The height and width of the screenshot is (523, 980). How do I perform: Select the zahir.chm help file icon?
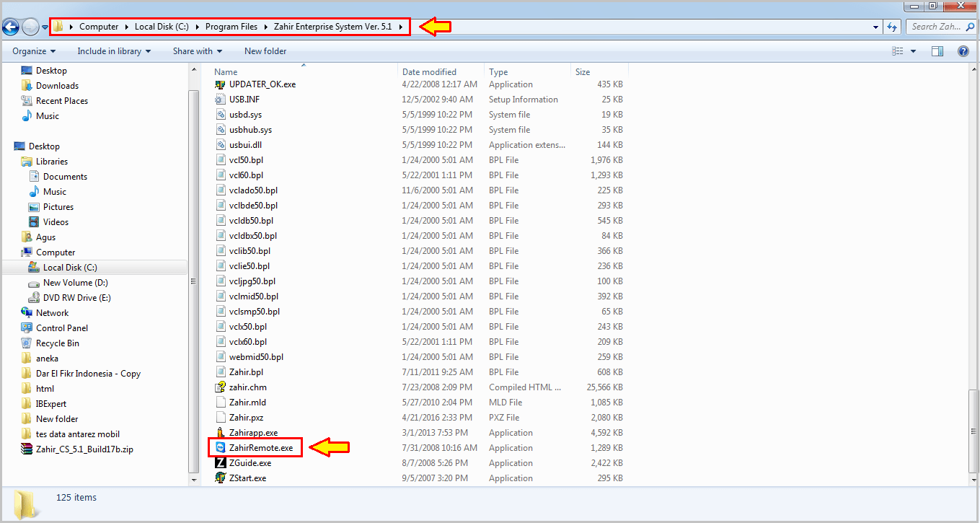coord(221,387)
